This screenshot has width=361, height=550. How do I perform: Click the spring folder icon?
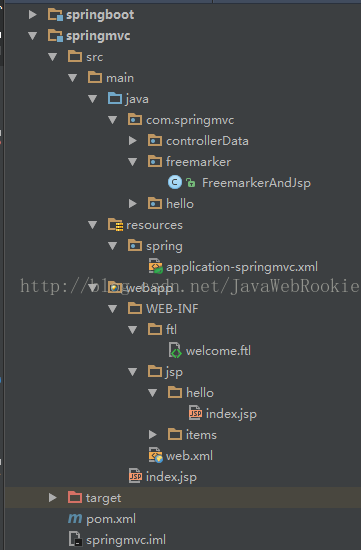(x=135, y=245)
